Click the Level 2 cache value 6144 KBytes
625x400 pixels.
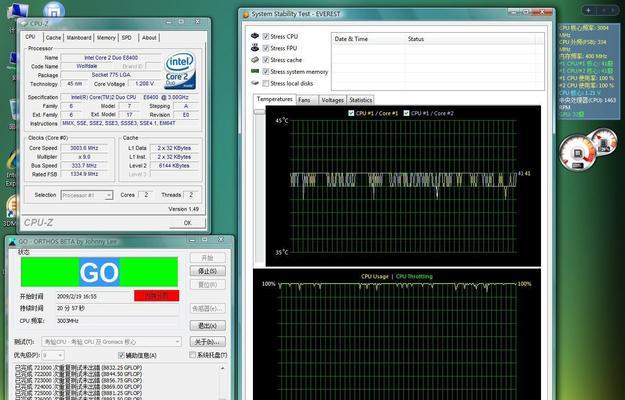point(174,165)
